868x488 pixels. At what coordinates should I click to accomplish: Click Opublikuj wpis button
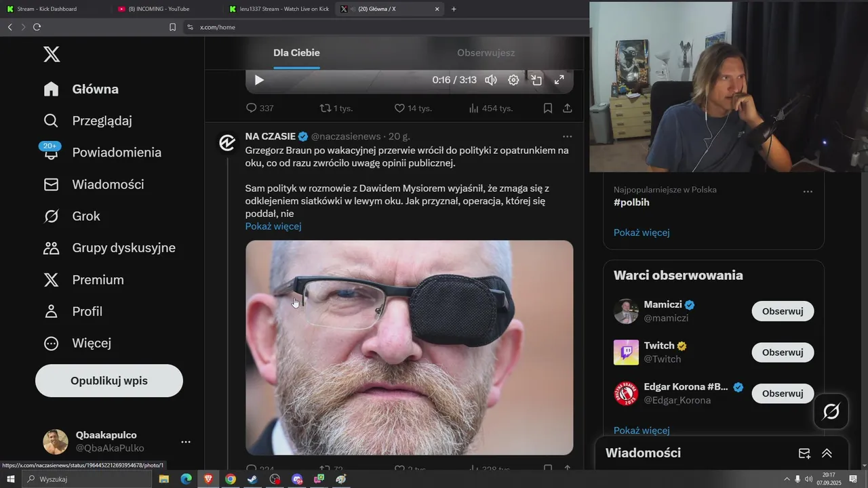pyautogui.click(x=109, y=381)
